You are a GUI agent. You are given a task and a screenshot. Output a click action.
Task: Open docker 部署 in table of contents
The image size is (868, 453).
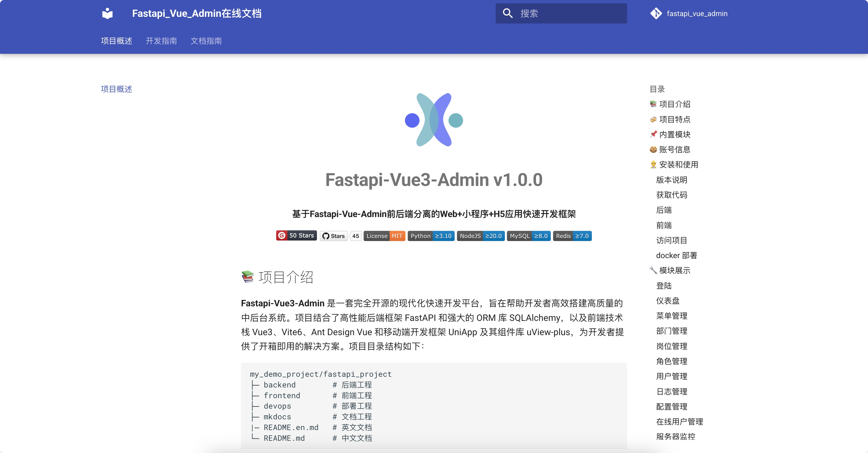(x=676, y=256)
